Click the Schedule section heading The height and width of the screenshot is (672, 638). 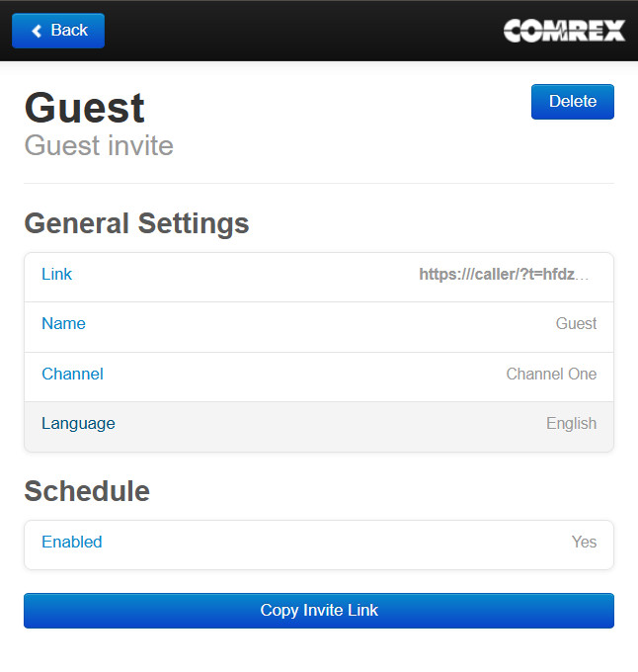click(87, 491)
